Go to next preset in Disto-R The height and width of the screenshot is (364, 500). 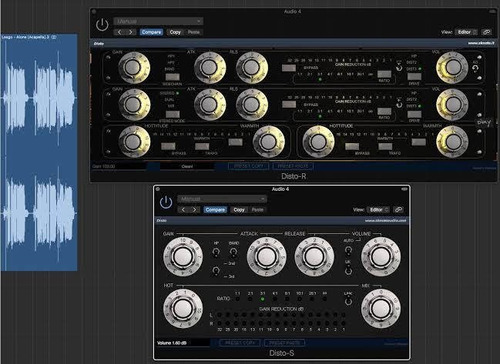[131, 32]
